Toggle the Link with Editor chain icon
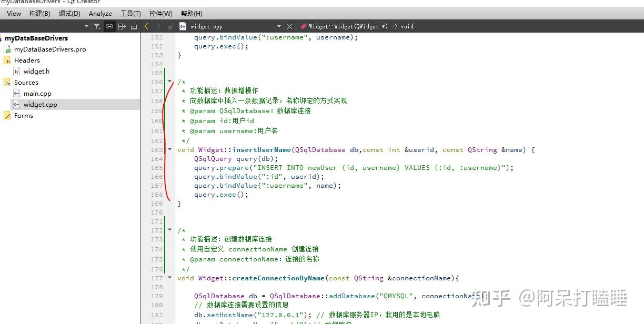644x324 pixels. 109,26
